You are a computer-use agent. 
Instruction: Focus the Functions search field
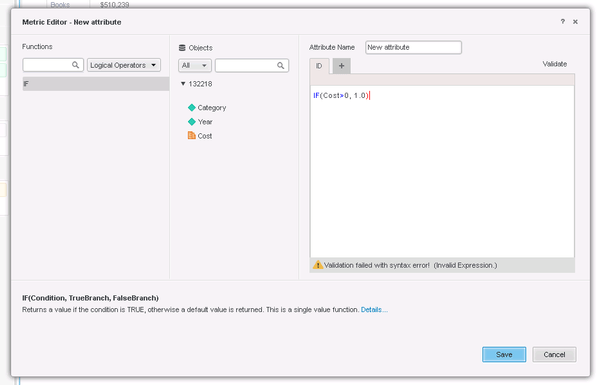pos(53,65)
